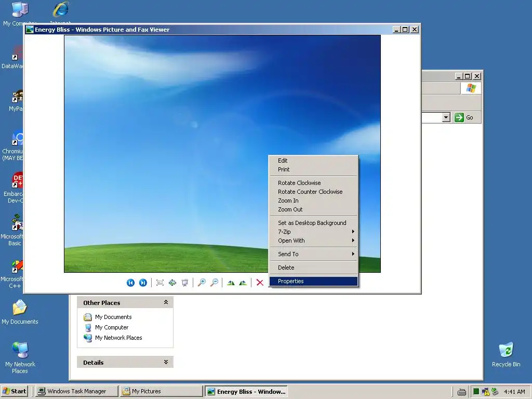Switch to My Pictures taskbar button
This screenshot has width=532, height=399.
162,391
